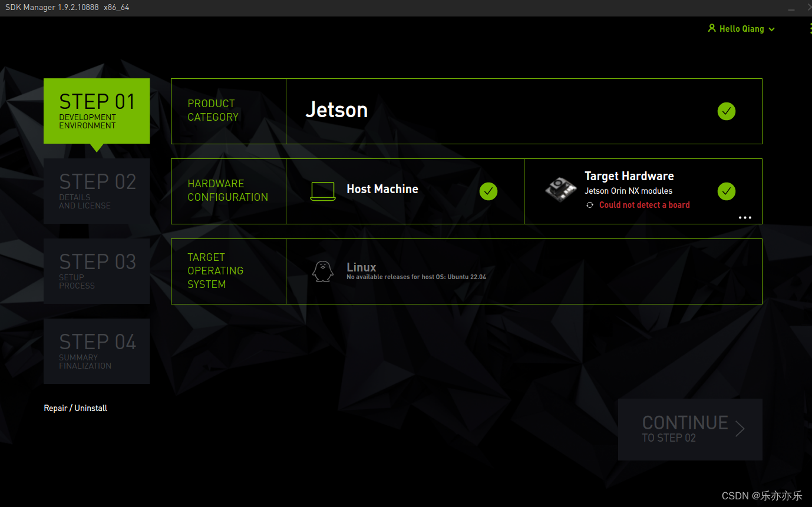Minimize the SDK Manager window

pos(791,8)
